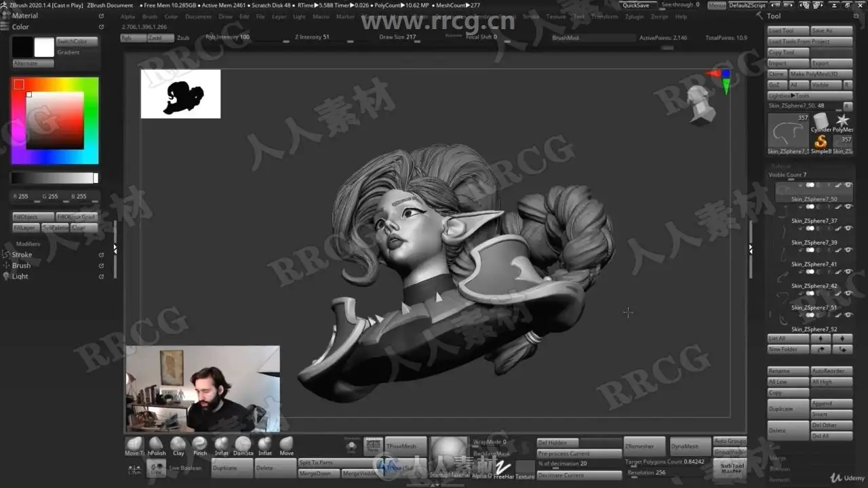Screen dimensions: 868x488
Task: Toggle the Zadd mode button
Action: click(x=161, y=38)
